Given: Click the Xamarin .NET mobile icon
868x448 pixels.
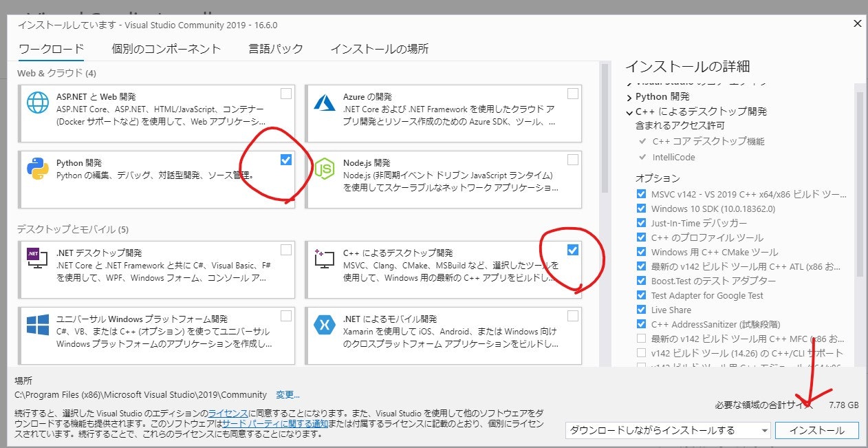Looking at the screenshot, I should [x=323, y=325].
